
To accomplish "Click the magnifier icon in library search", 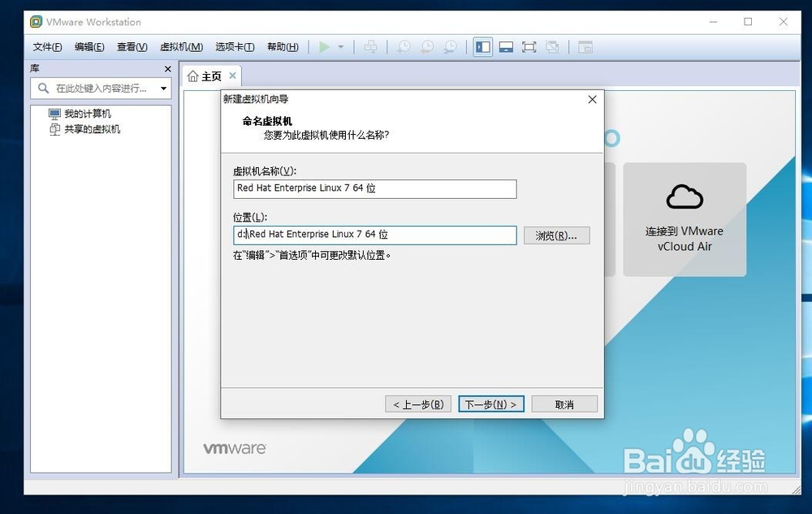I will tap(44, 89).
